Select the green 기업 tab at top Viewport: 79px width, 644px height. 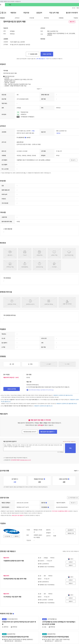[10, 5]
